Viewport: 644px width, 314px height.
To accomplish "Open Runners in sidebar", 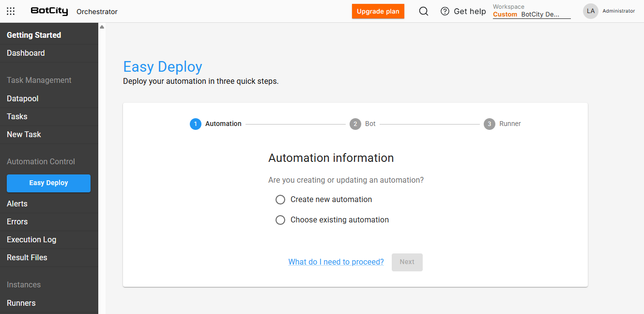I will coord(49,303).
